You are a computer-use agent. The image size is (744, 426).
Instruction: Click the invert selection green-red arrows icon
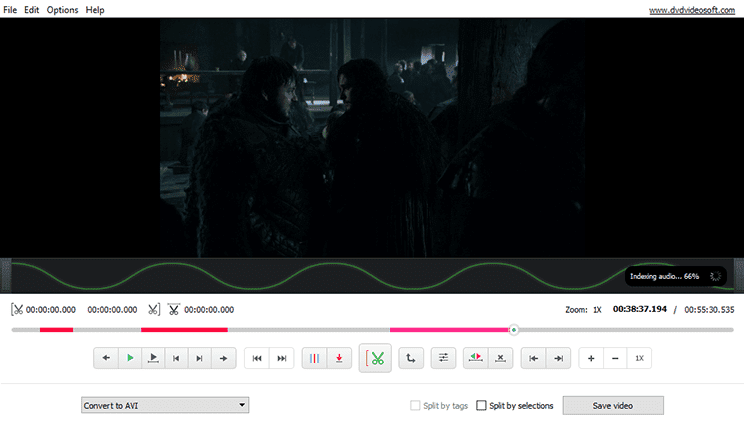coord(475,358)
